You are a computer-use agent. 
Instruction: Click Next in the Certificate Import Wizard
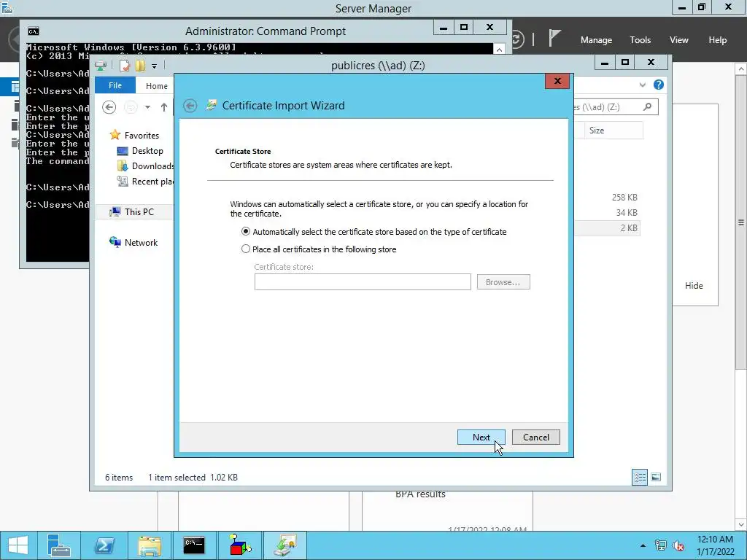[481, 437]
